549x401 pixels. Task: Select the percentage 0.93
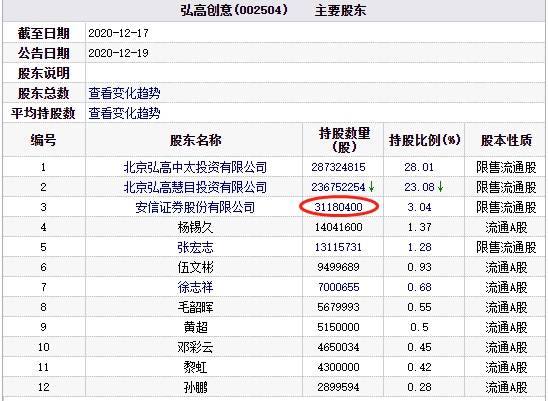pos(419,267)
